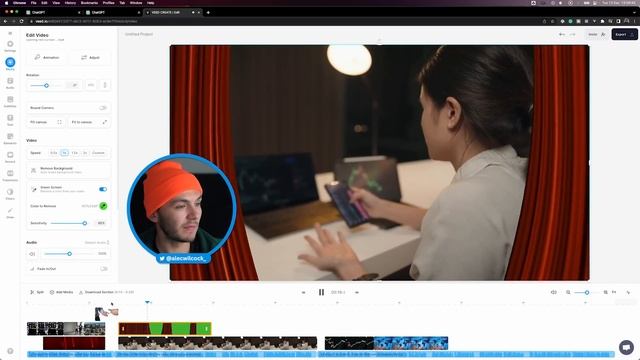Pick color with the green eyedropper
The image size is (640, 360).
(103, 206)
